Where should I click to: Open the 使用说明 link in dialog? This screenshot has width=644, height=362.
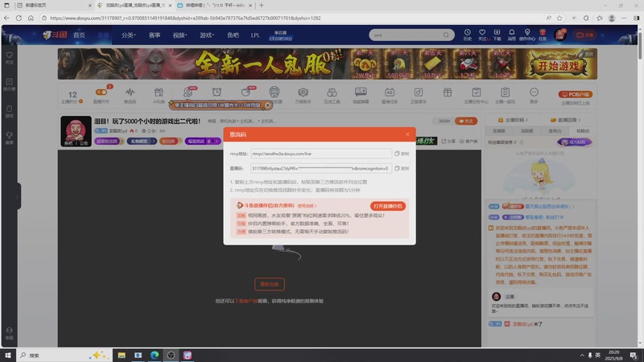[x=307, y=206]
